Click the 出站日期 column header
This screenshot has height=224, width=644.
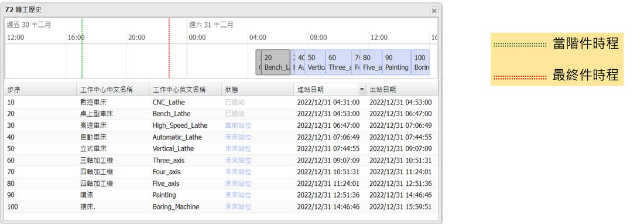click(402, 90)
